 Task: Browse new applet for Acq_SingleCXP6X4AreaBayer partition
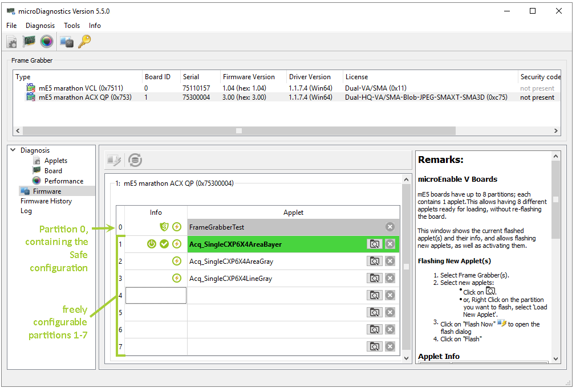375,244
